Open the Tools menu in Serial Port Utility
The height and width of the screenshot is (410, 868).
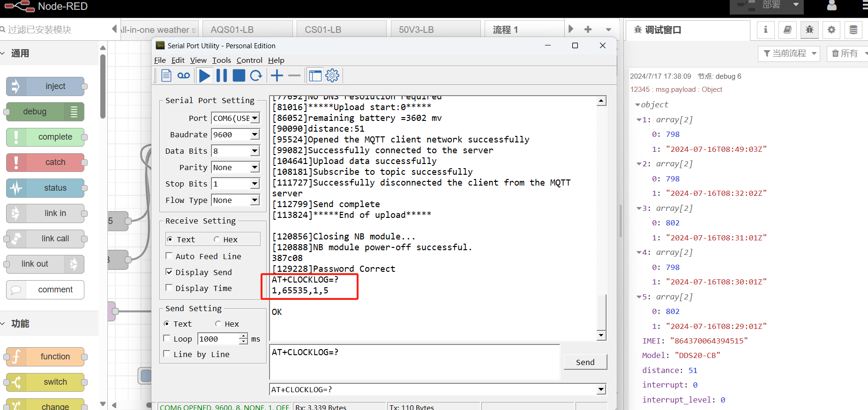pos(221,60)
